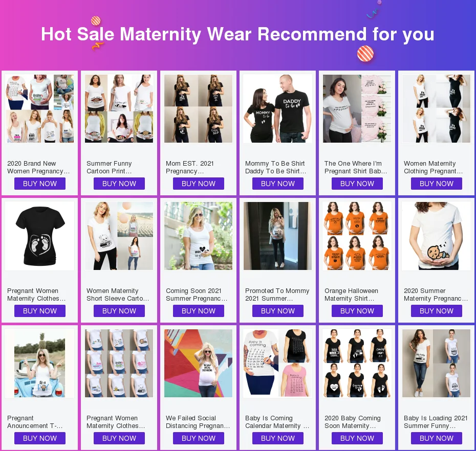The width and height of the screenshot is (476, 451).
Task: Open 'Baby Is Loading 2021' product title
Action: 436,422
